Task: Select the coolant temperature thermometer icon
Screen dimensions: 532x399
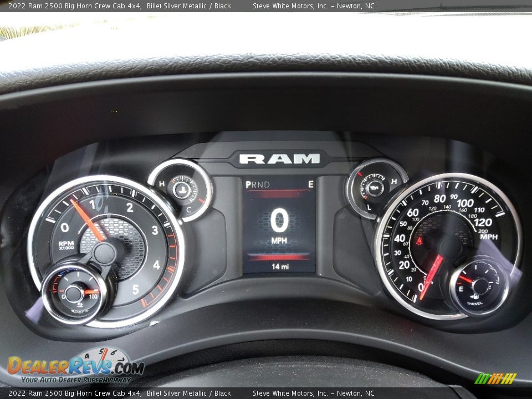Action: pos(182,191)
